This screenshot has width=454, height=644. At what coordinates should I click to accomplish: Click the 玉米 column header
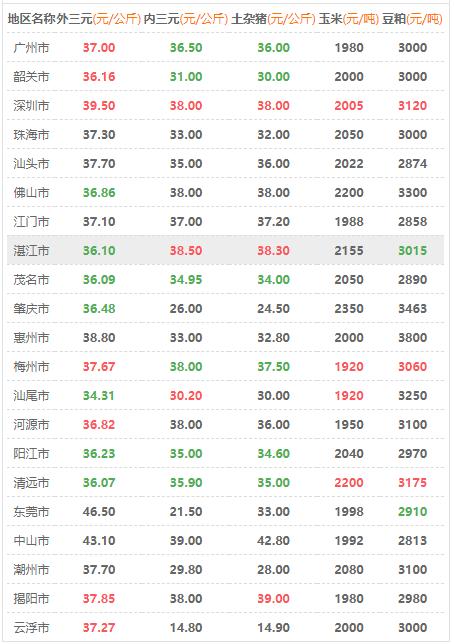click(x=348, y=19)
